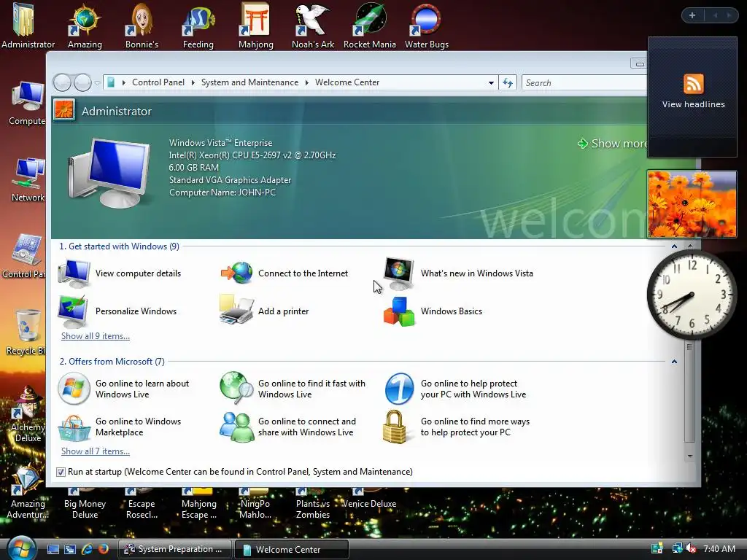Viewport: 747px width, 560px height.
Task: Click System and Maintenance breadcrumb
Action: (249, 82)
